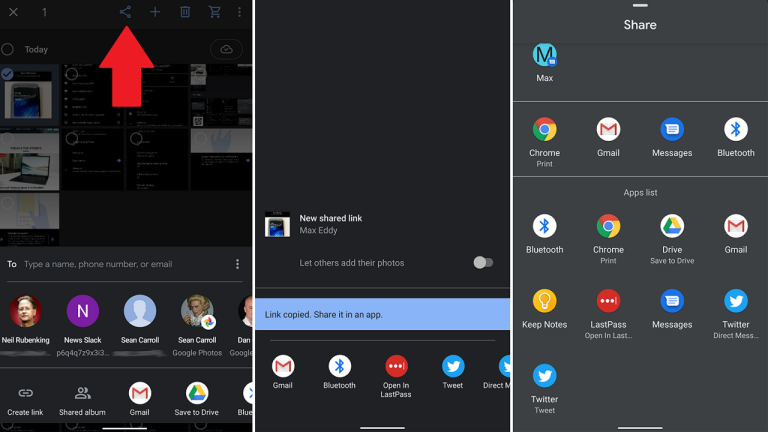Tap LastPass in the Apps list
Screen dimensions: 768x432
[608, 314]
